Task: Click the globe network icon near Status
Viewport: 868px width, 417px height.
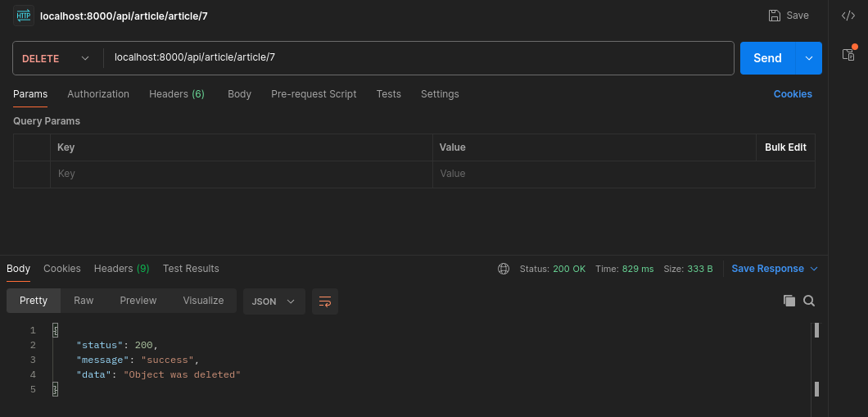Action: coord(504,269)
